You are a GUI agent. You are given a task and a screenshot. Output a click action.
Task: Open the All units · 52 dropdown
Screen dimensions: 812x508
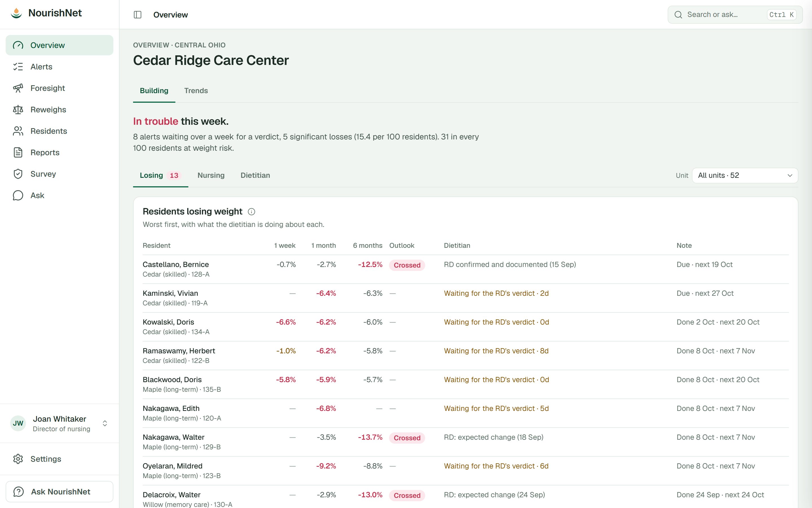tap(745, 175)
